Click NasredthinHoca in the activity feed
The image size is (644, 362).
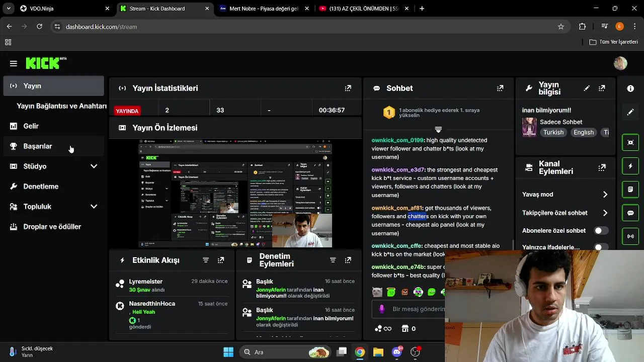152,304
